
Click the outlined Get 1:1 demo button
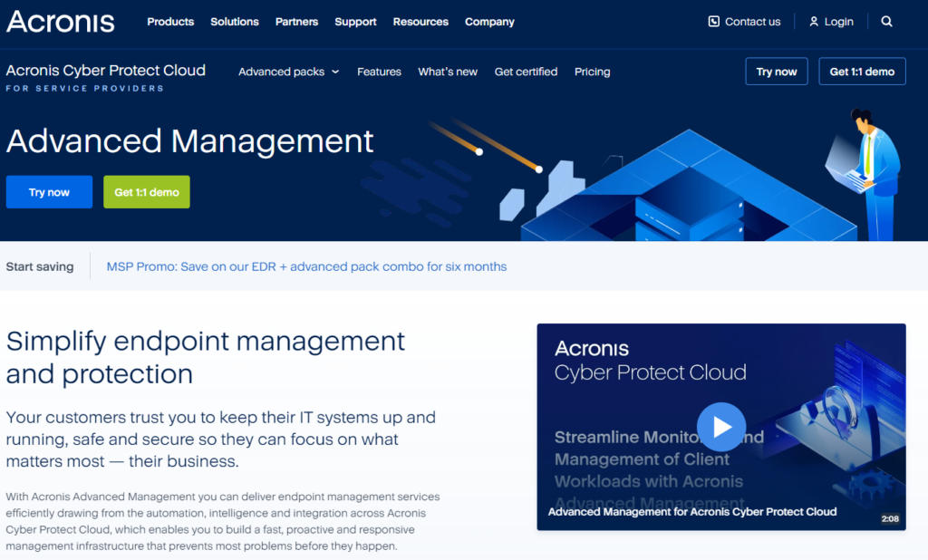(x=862, y=72)
